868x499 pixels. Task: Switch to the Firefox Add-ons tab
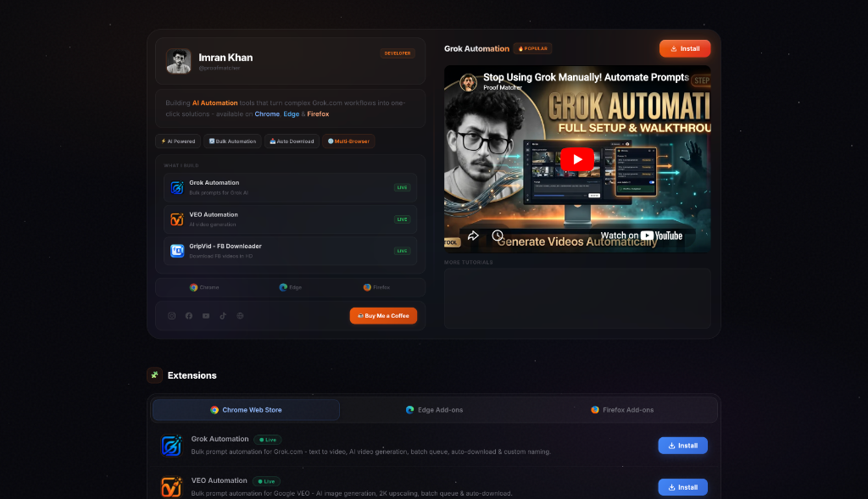(x=622, y=410)
